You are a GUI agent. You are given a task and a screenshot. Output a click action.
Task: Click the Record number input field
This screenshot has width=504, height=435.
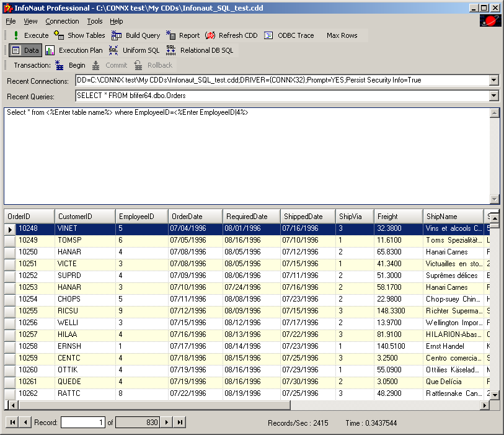coord(83,422)
